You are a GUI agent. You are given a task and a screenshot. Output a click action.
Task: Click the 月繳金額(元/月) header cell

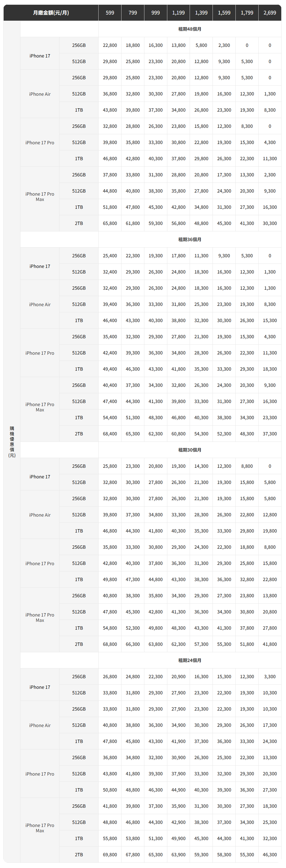[51, 13]
